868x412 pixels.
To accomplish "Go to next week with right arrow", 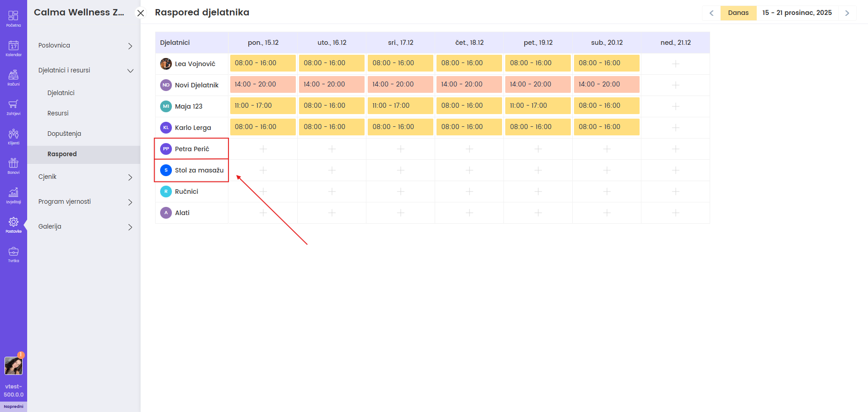I will (847, 13).
